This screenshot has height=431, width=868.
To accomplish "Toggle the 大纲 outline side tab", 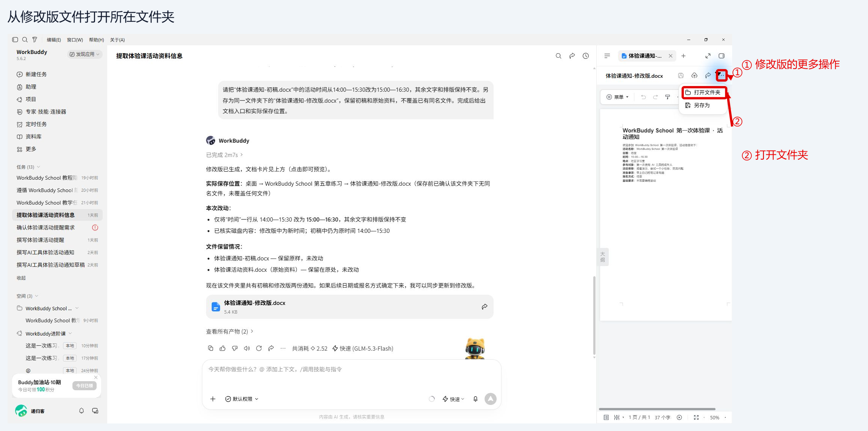I will [603, 257].
